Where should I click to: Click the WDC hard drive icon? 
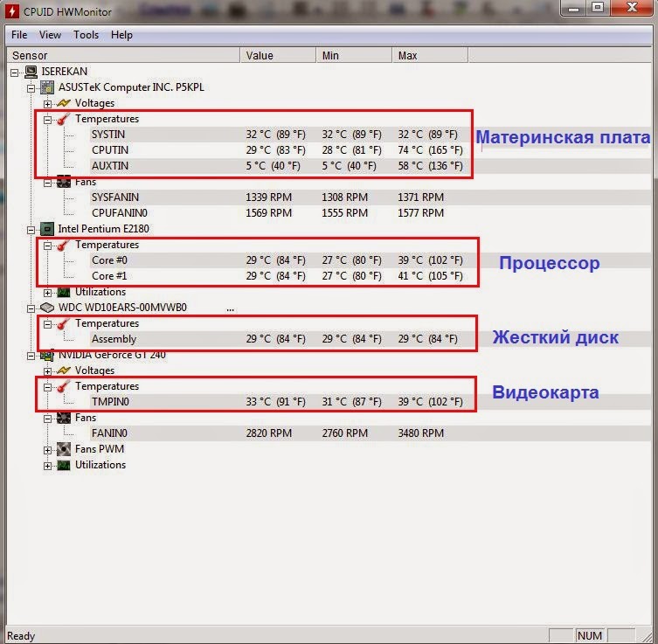[x=47, y=308]
